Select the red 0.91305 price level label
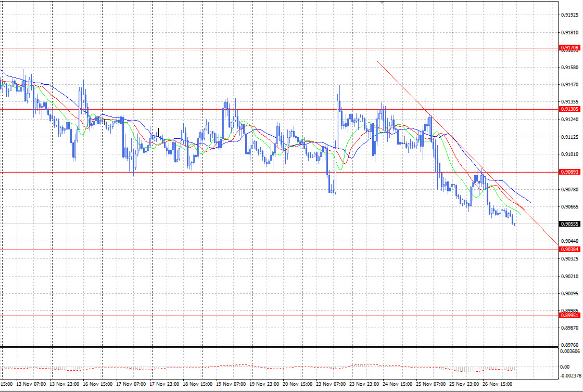 pos(569,109)
